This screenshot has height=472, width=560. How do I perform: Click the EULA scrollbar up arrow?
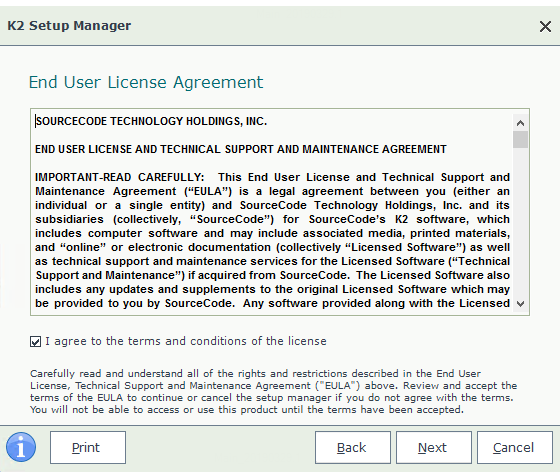520,123
